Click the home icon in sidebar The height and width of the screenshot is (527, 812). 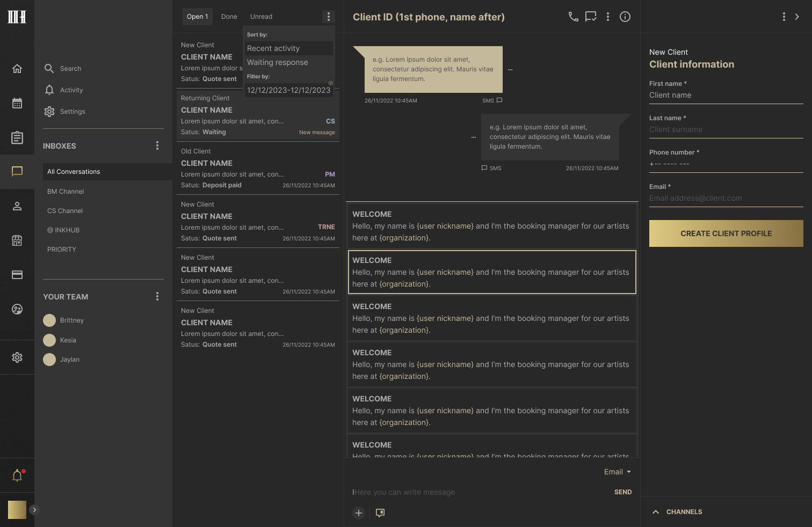pyautogui.click(x=17, y=69)
